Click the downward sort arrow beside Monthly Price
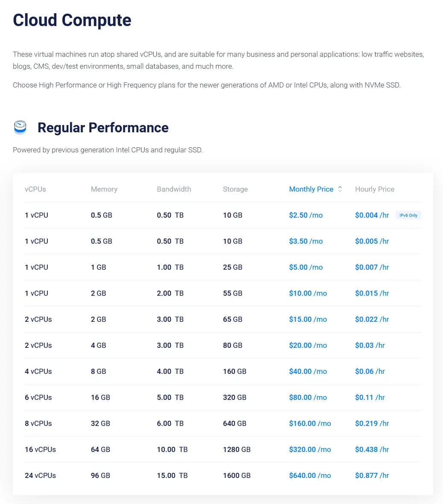Viewport: 443px width, 504px height. click(340, 191)
